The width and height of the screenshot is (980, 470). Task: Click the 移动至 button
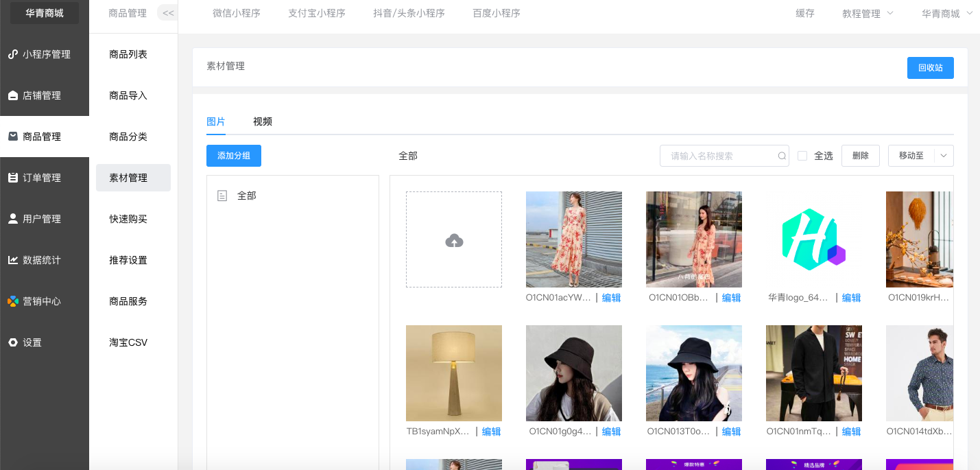click(911, 156)
